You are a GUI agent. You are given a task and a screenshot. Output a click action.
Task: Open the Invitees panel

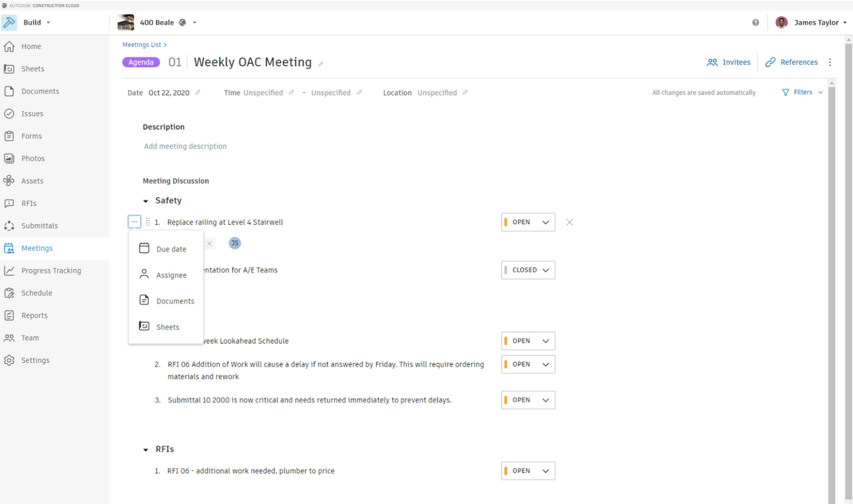click(x=729, y=62)
